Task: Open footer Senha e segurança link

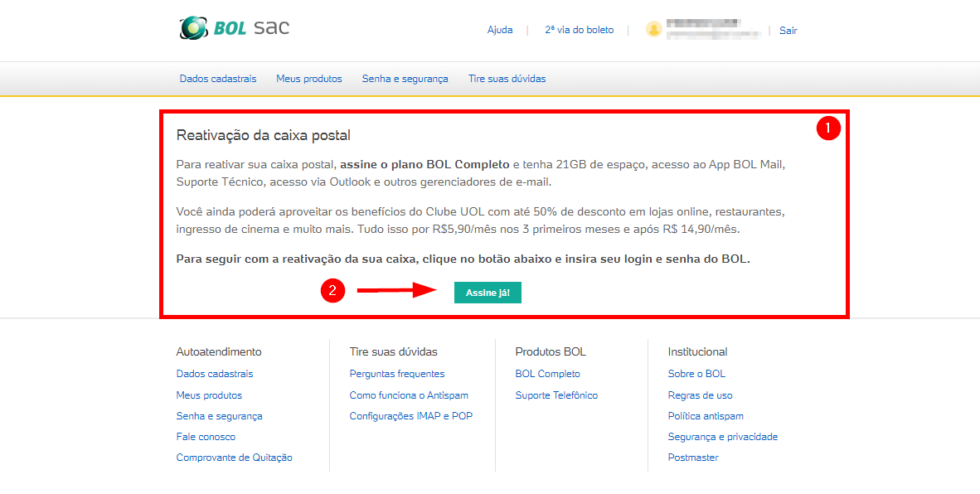Action: point(220,416)
